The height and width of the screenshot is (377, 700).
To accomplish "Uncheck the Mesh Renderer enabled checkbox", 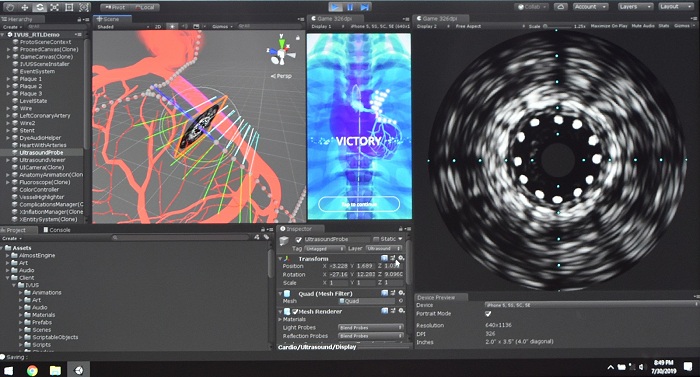I will coord(295,311).
